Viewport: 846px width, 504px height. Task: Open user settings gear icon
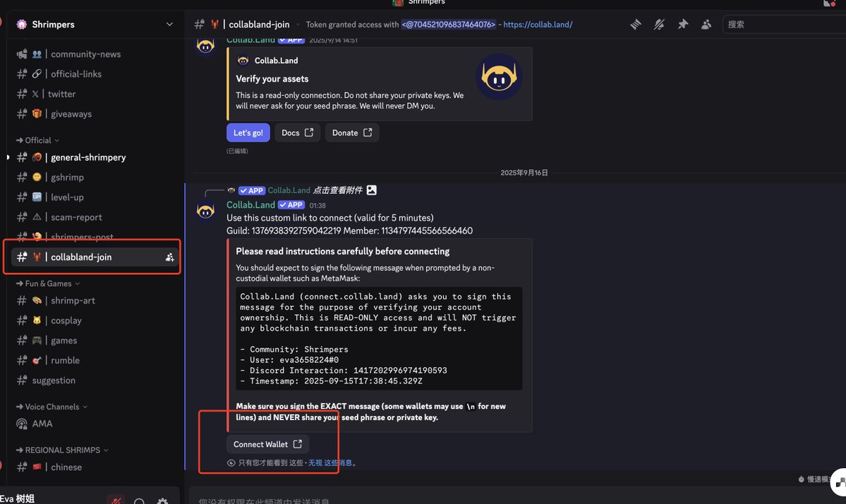(x=162, y=501)
